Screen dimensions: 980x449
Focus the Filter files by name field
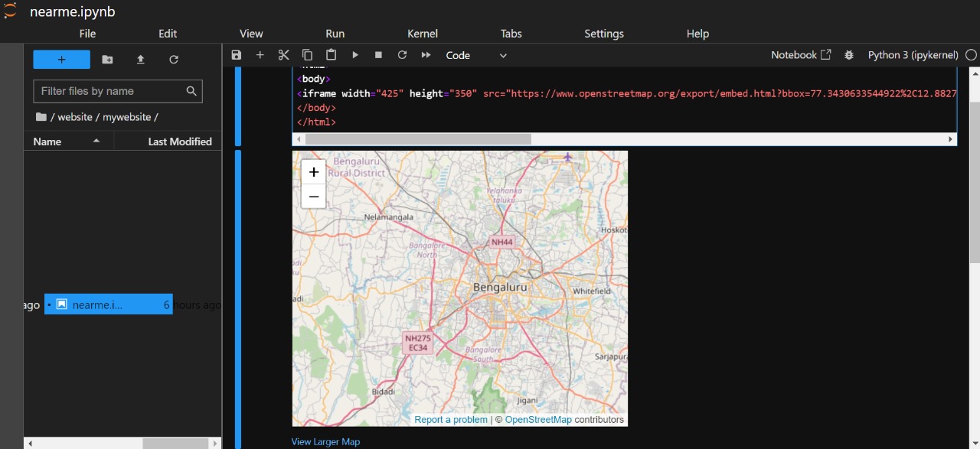tap(118, 91)
